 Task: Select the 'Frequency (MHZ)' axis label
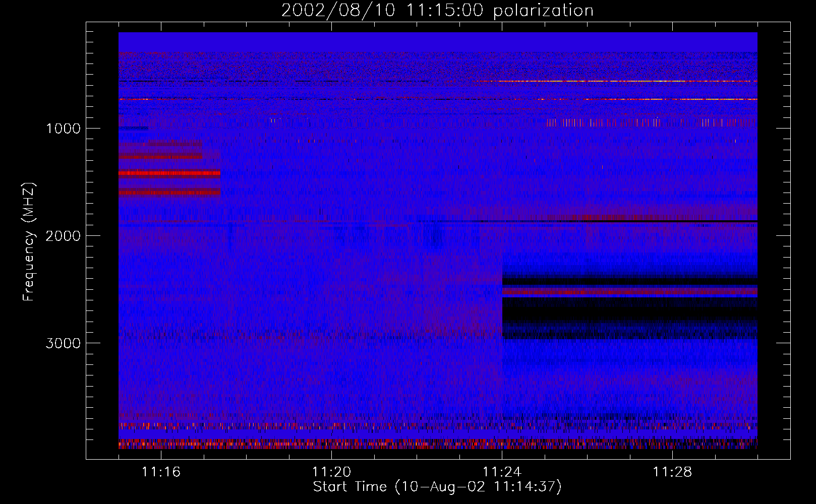point(29,242)
